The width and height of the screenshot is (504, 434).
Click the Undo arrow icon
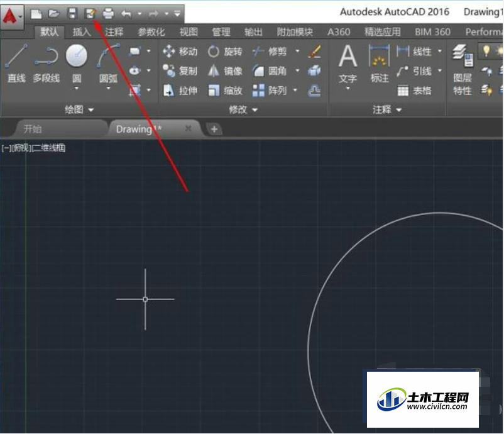pyautogui.click(x=126, y=14)
